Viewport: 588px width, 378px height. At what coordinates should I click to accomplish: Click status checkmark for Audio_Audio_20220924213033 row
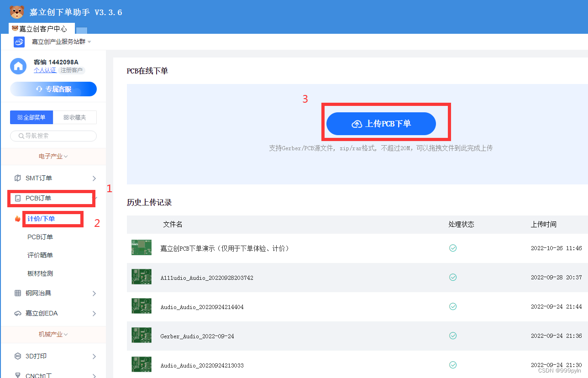(453, 365)
